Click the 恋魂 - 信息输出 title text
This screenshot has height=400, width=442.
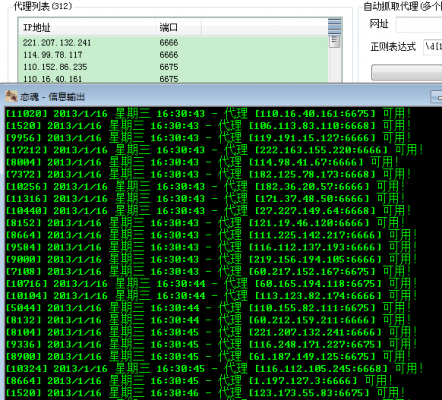coord(52,97)
